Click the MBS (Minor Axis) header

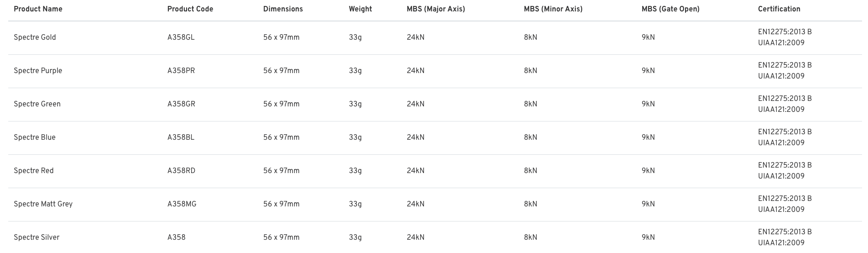pyautogui.click(x=553, y=9)
